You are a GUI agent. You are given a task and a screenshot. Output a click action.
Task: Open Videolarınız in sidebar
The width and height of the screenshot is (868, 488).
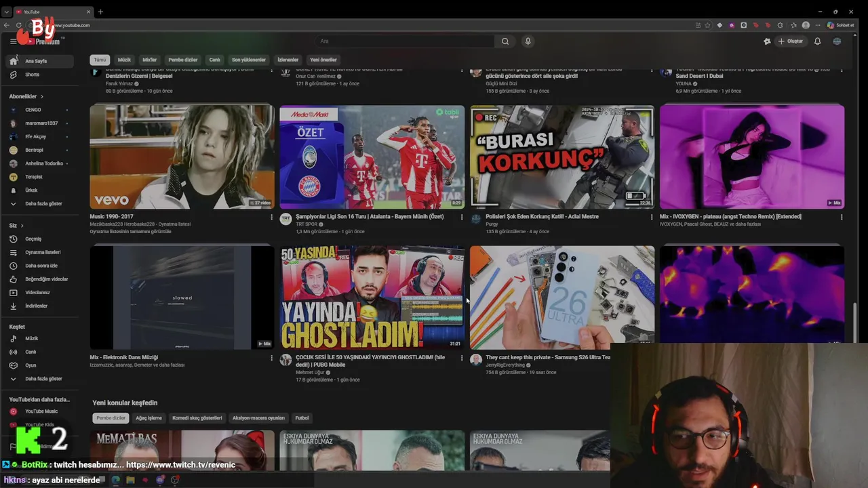pos(41,293)
